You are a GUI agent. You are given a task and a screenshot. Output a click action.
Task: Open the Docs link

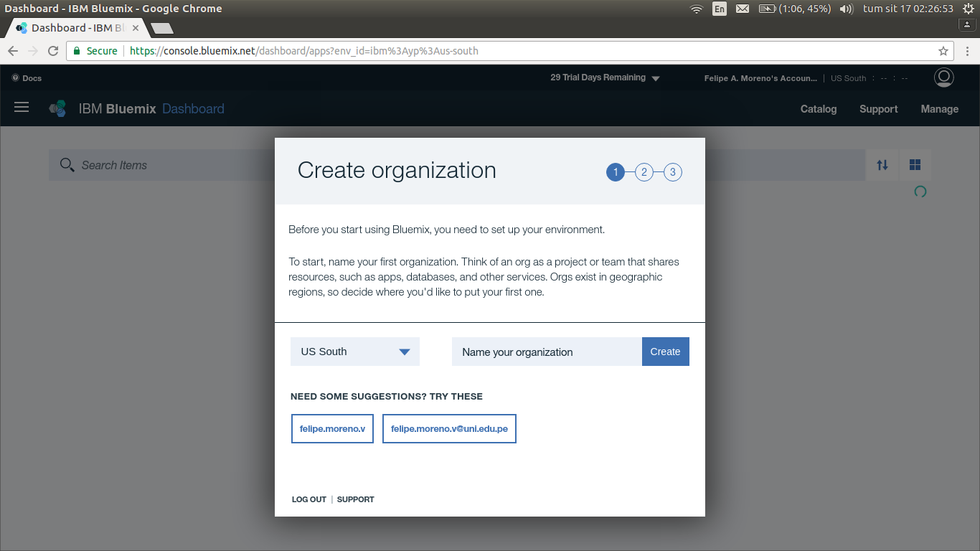27,78
